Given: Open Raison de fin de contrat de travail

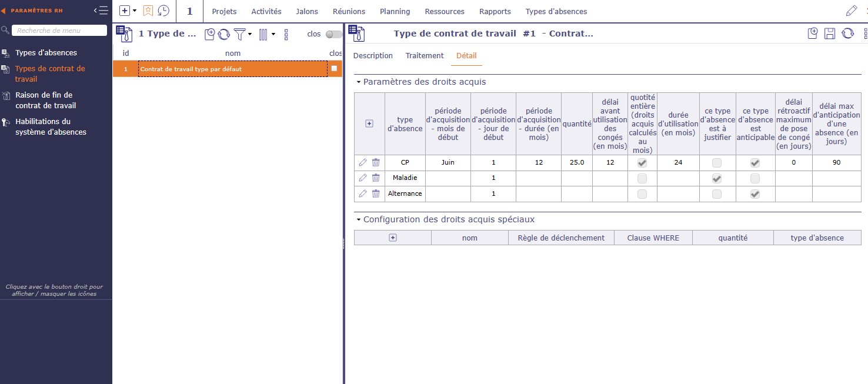Looking at the screenshot, I should point(45,100).
